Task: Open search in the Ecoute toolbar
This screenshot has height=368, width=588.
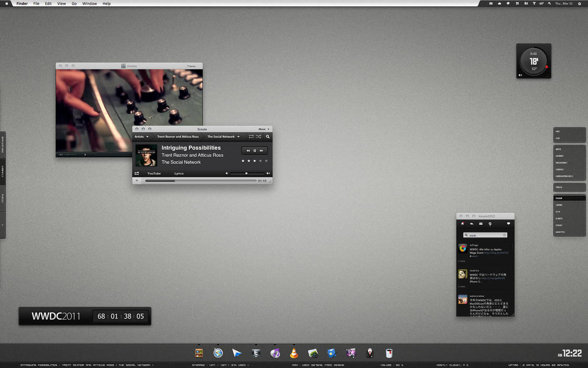Action: [x=268, y=137]
